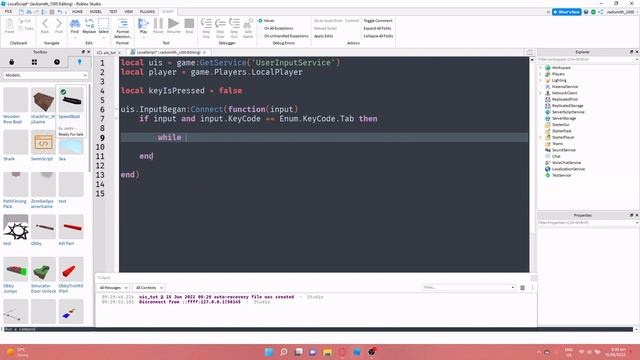The height and width of the screenshot is (360, 640).
Task: Click the Step Out debugger icon
Action: coord(234,23)
